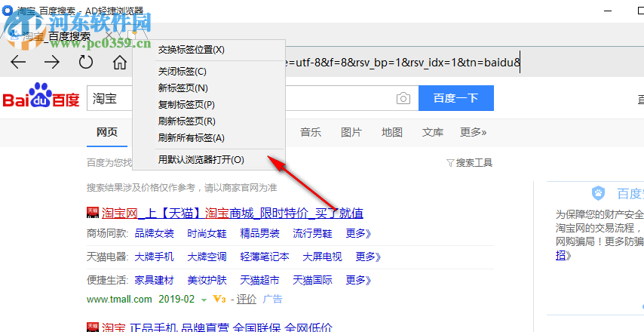The width and height of the screenshot is (644, 332).
Task: Reload the page with the refresh icon
Action: pyautogui.click(x=86, y=63)
